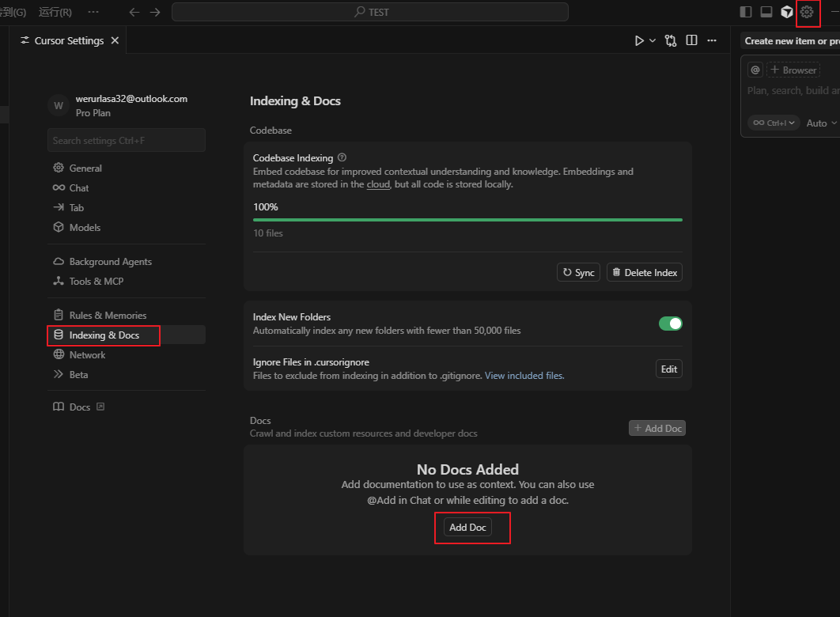Go back with the left arrow
840x617 pixels.
pyautogui.click(x=134, y=12)
